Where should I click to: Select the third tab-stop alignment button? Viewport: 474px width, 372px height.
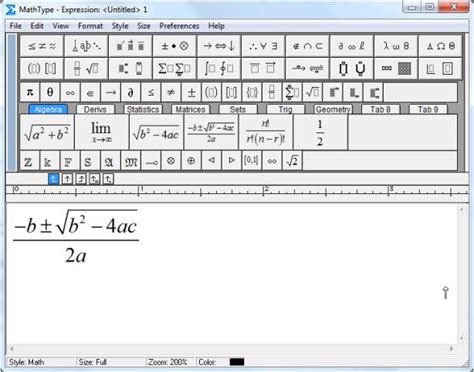81,179
